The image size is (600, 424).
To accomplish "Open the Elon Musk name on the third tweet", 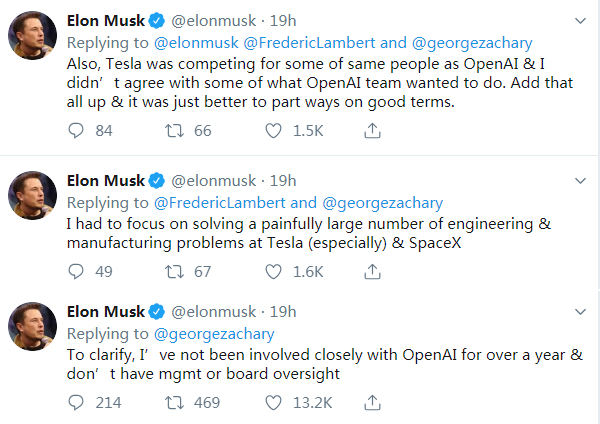I will pos(106,312).
